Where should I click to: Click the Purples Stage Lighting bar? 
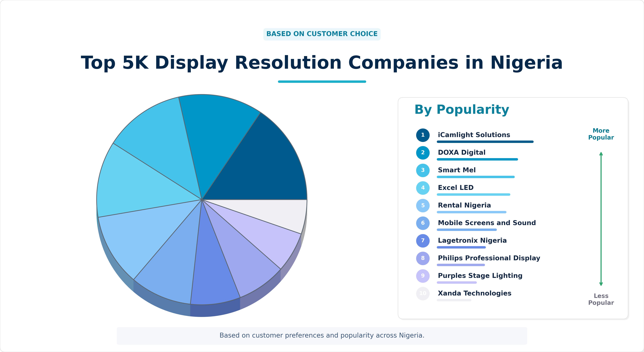tap(457, 282)
